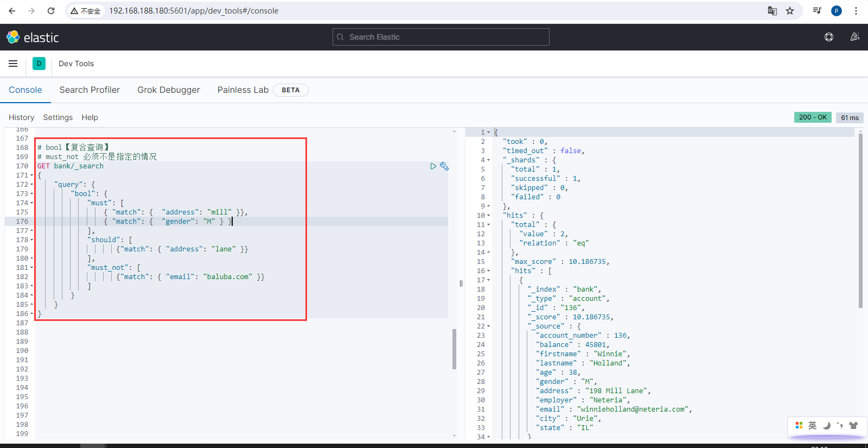
Task: Click the Microsoft logo in IME toolbar
Action: click(799, 425)
